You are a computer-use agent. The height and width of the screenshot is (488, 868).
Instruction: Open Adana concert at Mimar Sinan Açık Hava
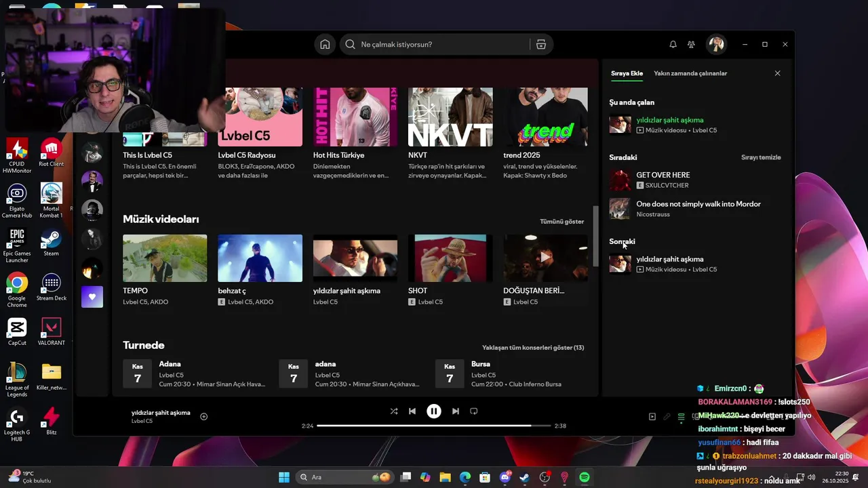(195, 374)
